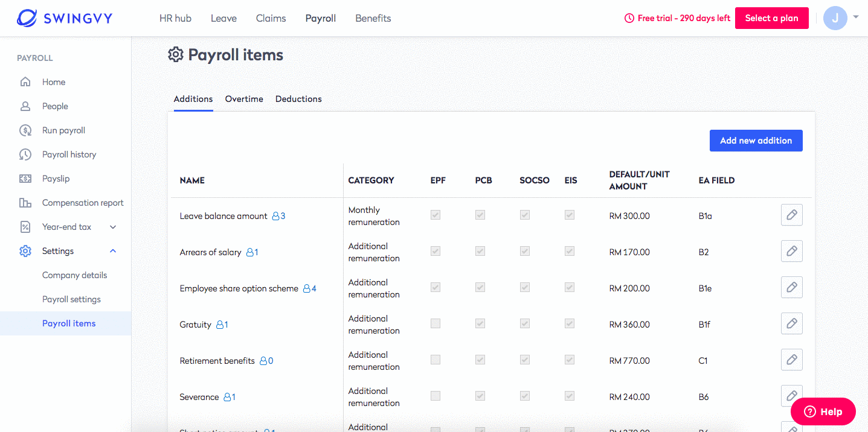Toggle PCB checkbox for Leave balance amount
Screen dimensions: 868x432
(480, 215)
